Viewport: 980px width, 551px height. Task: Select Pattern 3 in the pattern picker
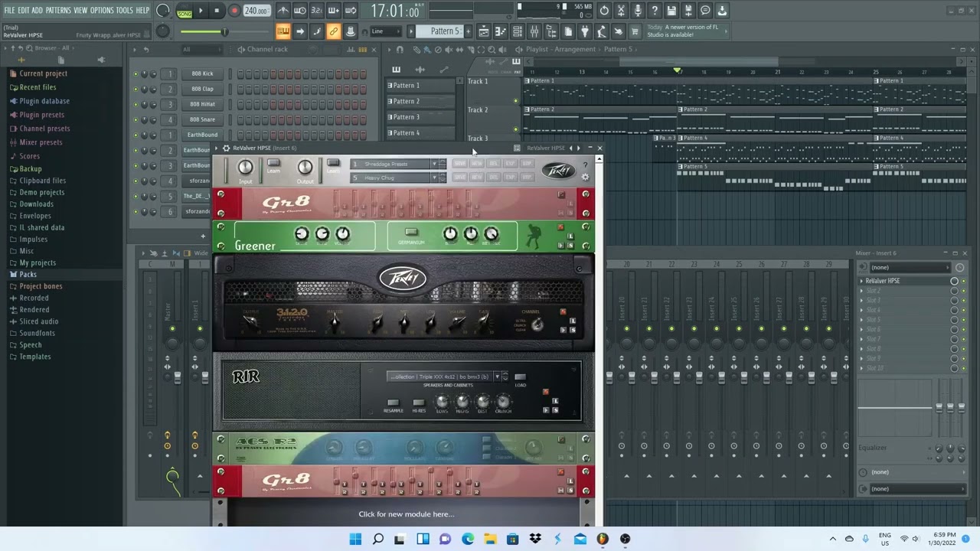pos(420,117)
